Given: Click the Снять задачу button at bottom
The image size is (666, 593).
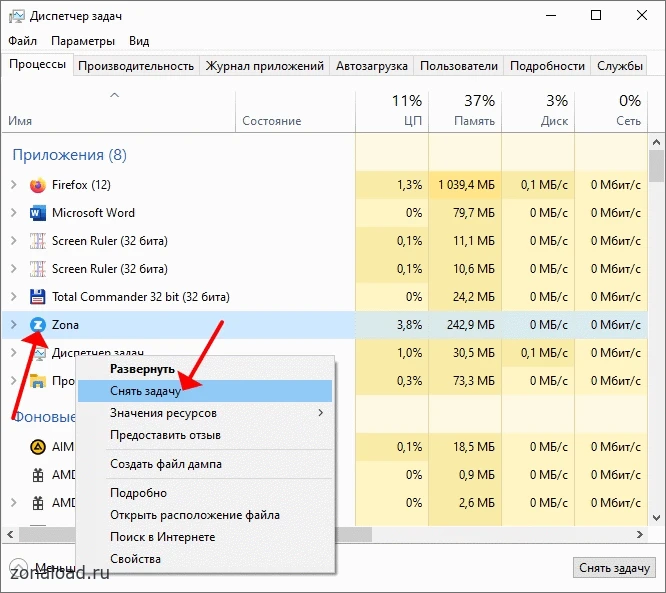Looking at the screenshot, I should 614,568.
